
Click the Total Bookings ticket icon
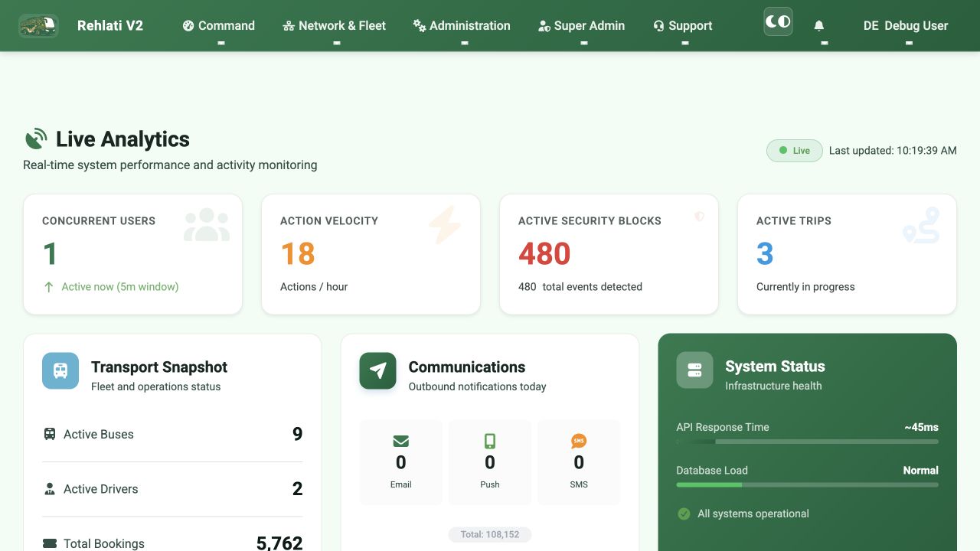(x=50, y=543)
